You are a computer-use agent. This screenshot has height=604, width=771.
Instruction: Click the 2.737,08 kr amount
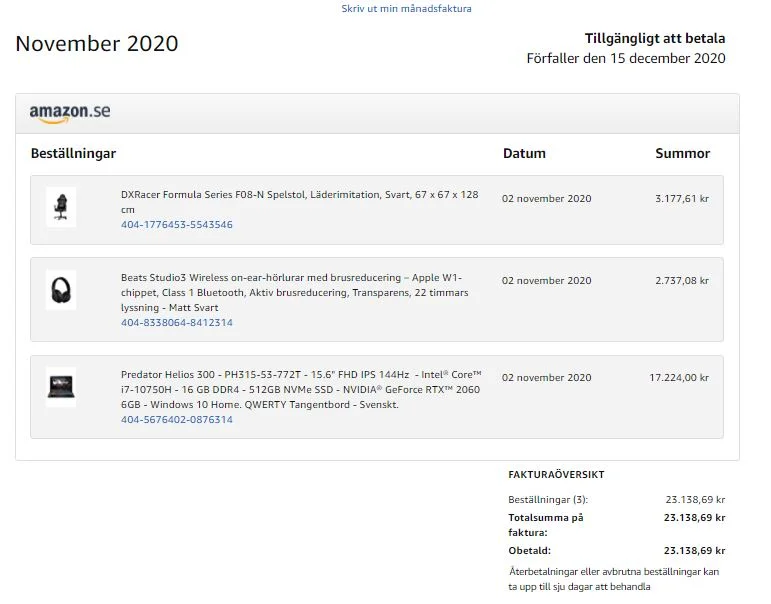[682, 281]
